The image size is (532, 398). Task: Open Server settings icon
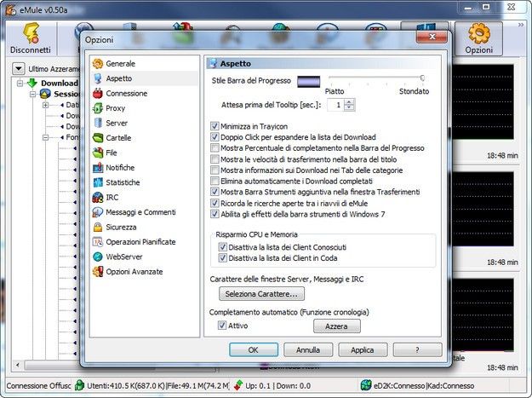pos(98,123)
